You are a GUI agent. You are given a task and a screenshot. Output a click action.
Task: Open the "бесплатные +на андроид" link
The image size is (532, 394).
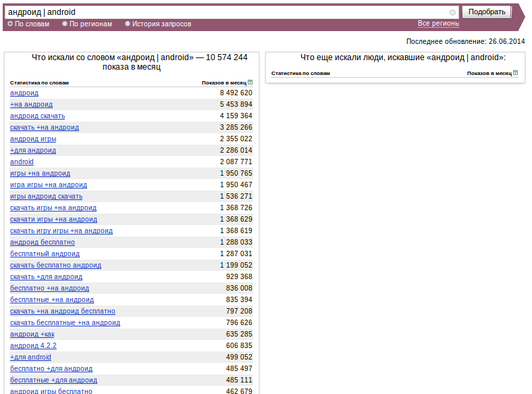52,299
